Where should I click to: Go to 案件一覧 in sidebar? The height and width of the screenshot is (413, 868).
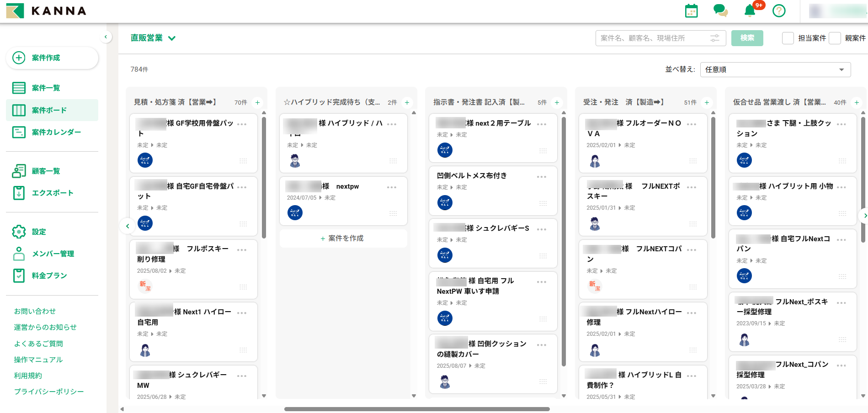46,88
